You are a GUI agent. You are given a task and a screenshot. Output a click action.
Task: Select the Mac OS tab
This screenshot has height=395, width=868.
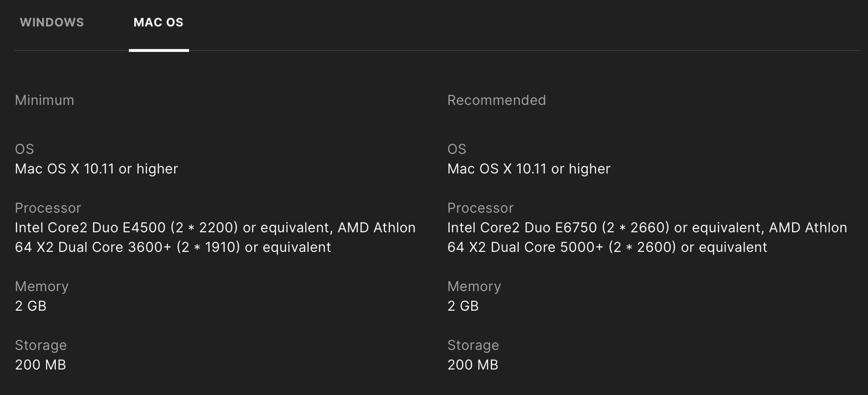click(x=159, y=23)
